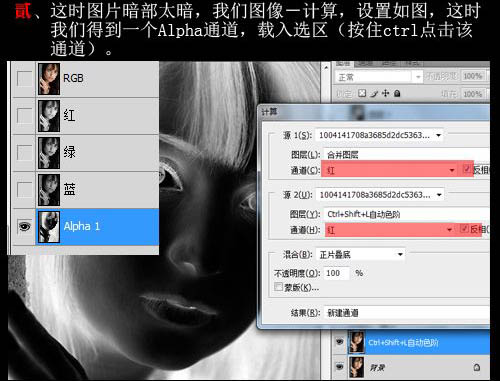The width and height of the screenshot is (500, 381).
Task: Select the 红 channel in Channels panel
Action: point(86,116)
